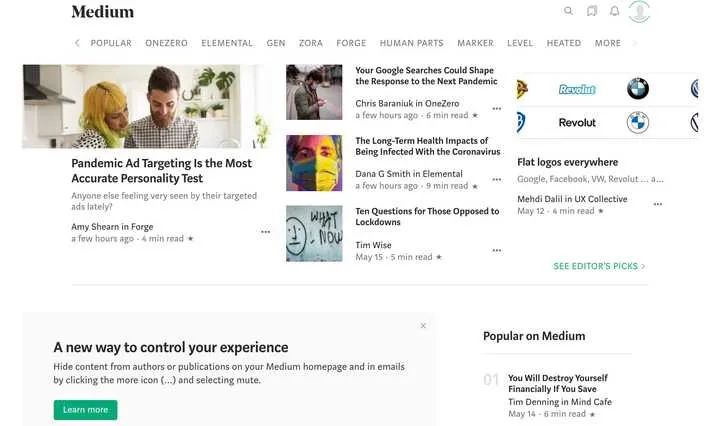Viewport: 720px width, 426px height.
Task: Expand the MORE topics menu
Action: tap(607, 43)
